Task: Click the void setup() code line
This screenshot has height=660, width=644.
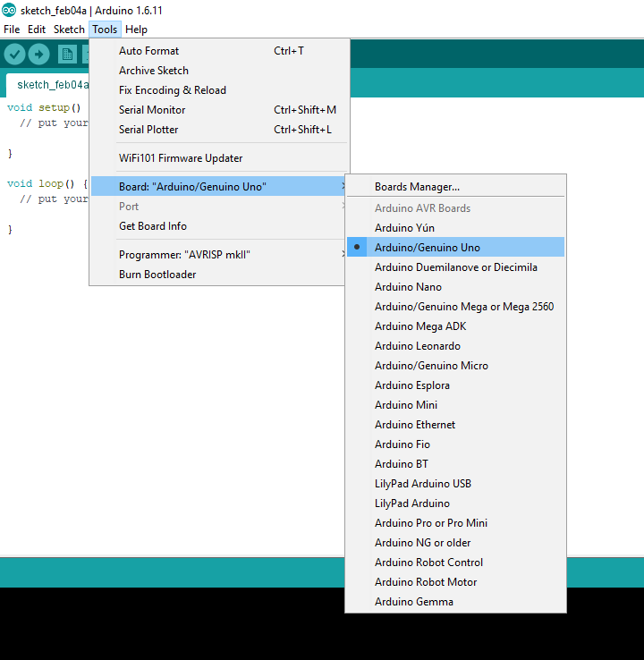Action: click(44, 107)
